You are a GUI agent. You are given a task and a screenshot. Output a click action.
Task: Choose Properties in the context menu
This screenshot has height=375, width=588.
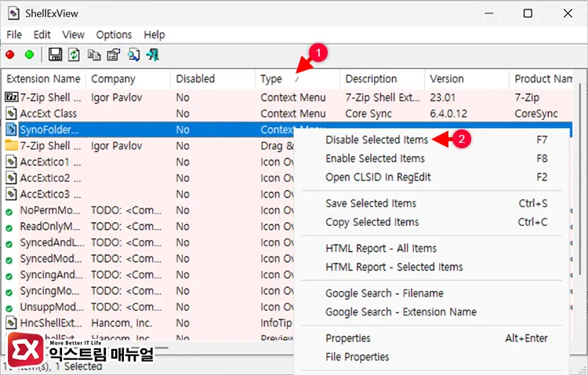tap(431, 338)
